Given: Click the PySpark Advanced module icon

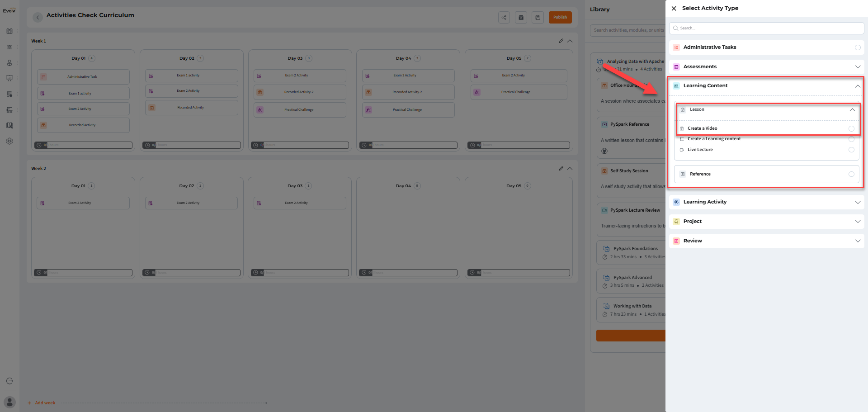Looking at the screenshot, I should (606, 278).
